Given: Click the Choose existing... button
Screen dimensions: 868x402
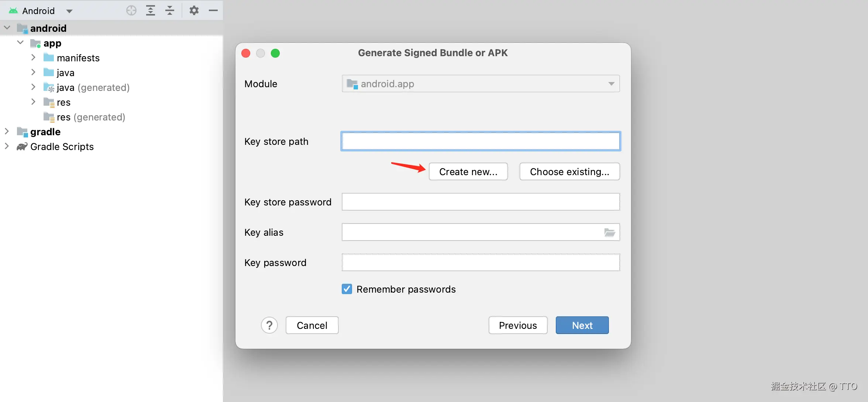Looking at the screenshot, I should (569, 172).
